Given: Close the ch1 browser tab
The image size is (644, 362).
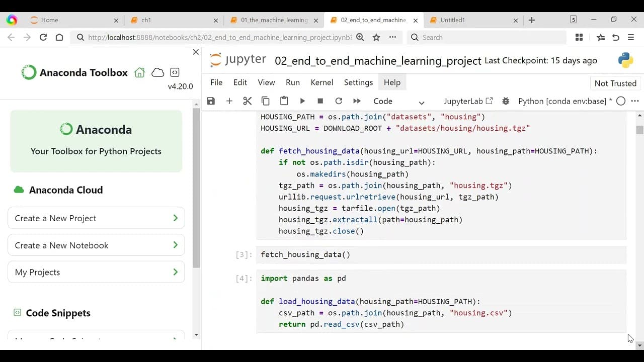Looking at the screenshot, I should click(x=216, y=20).
